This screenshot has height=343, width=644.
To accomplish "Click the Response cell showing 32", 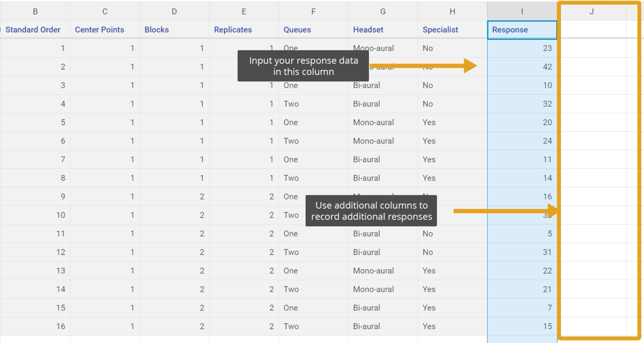I will point(522,104).
